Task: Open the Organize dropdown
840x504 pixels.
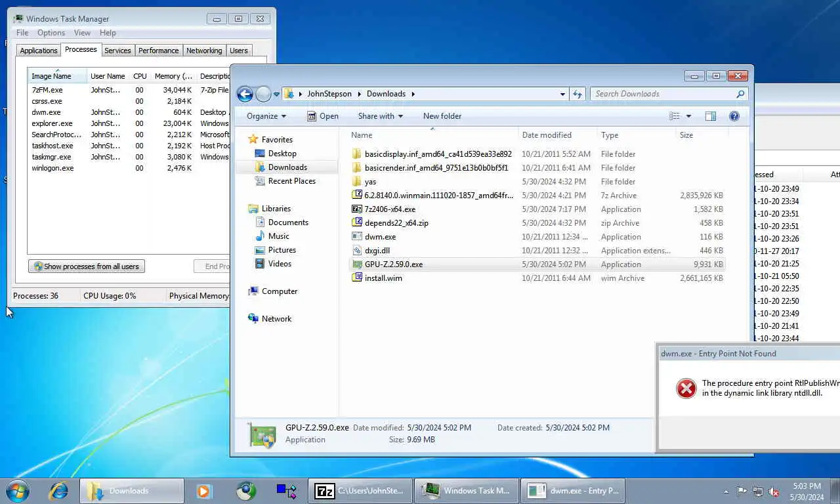Action: (266, 116)
